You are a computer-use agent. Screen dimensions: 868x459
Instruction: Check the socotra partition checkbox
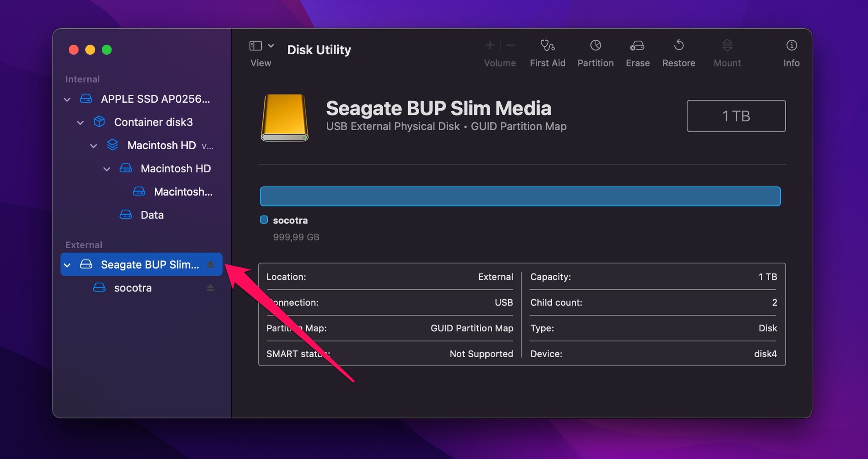pos(264,220)
